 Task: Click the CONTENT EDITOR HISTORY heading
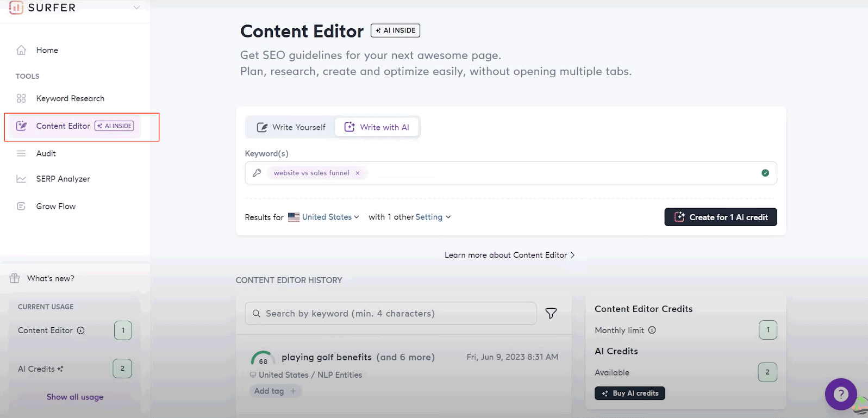(x=289, y=280)
